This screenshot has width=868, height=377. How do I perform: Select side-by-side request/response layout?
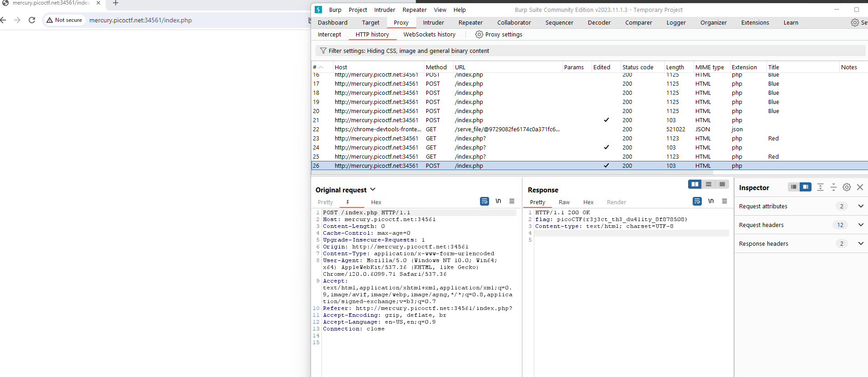(695, 184)
